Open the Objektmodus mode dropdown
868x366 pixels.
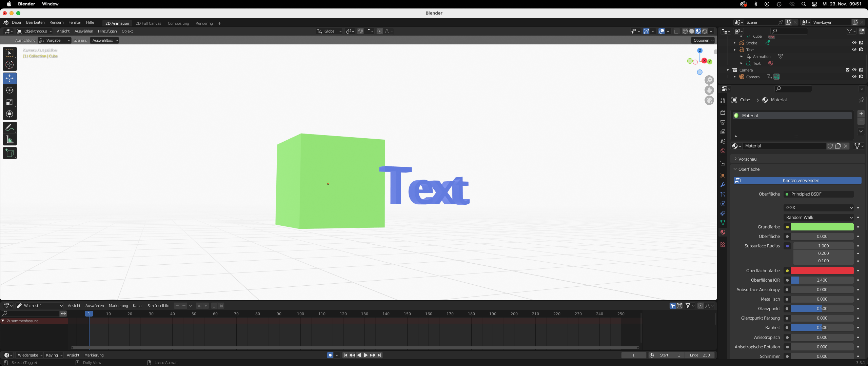[x=35, y=31]
